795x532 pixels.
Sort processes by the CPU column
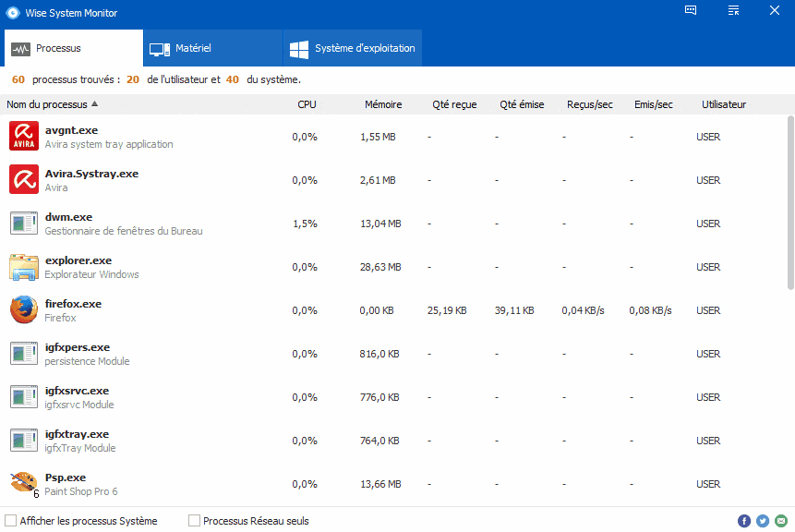click(307, 104)
